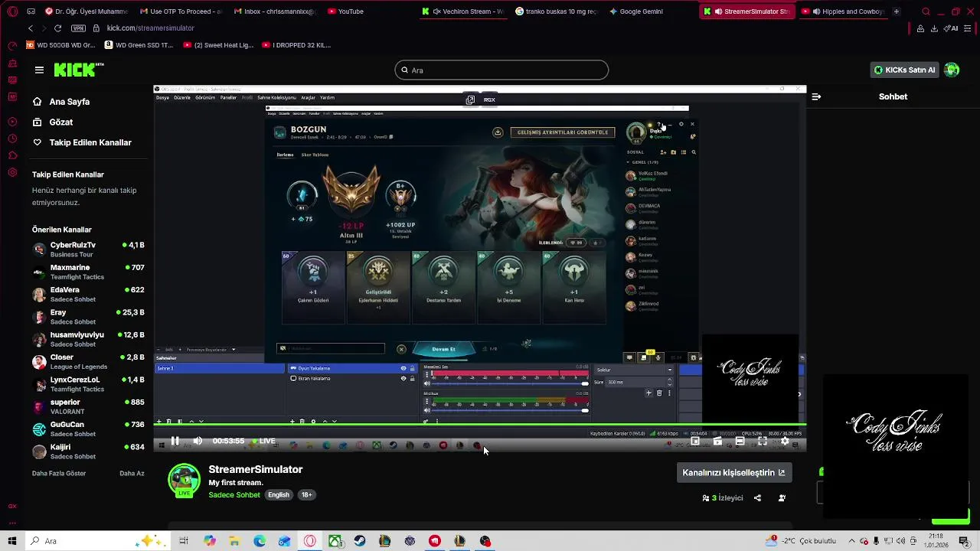Open Windows Start menu
This screenshot has height=551, width=980.
12,541
